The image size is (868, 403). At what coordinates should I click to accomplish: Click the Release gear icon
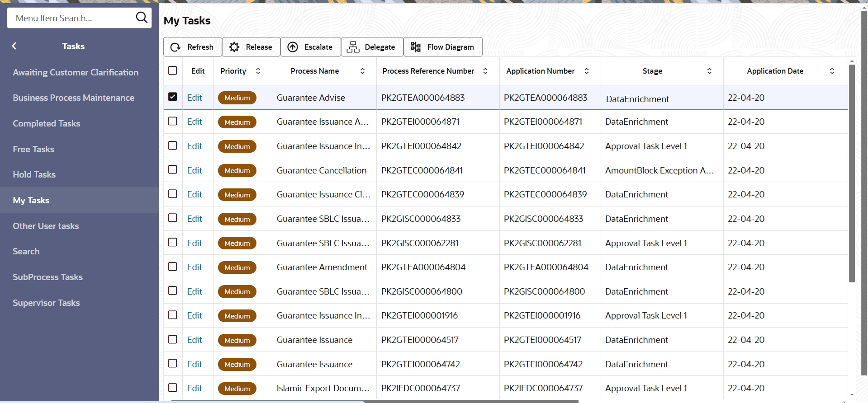pos(234,47)
